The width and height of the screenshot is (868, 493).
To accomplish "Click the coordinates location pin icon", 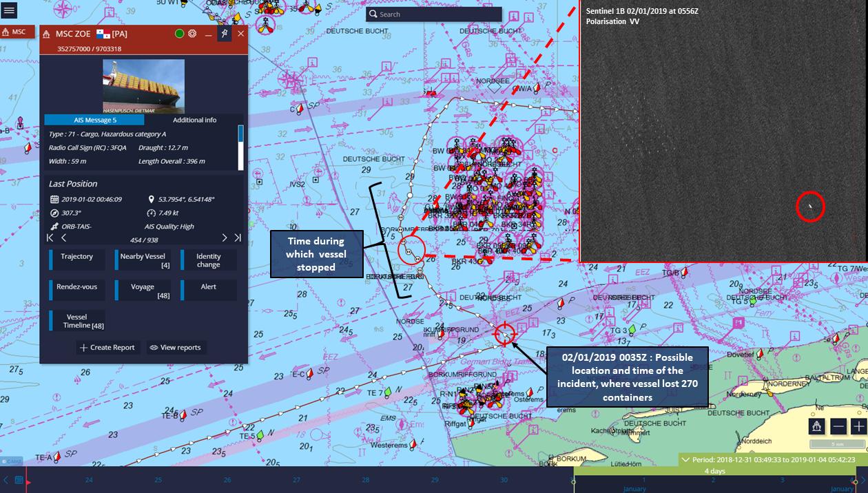I will click(x=151, y=199).
